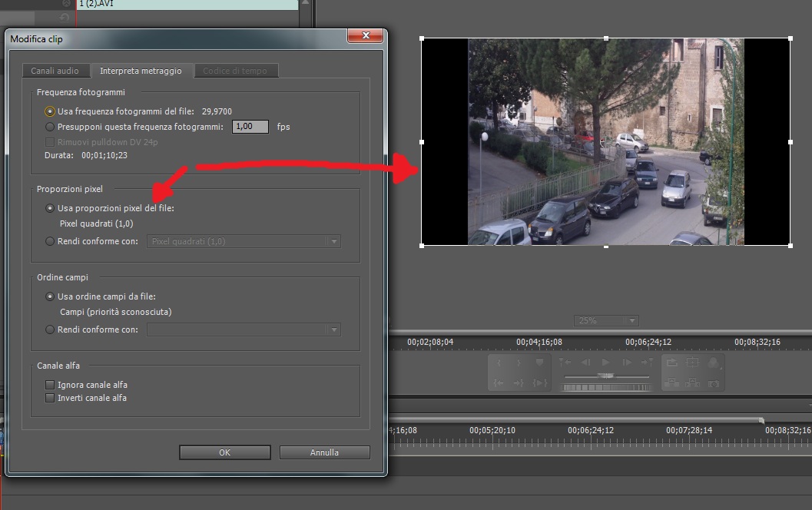812x510 pixels.
Task: Open the Output settings icon
Action: tap(714, 363)
